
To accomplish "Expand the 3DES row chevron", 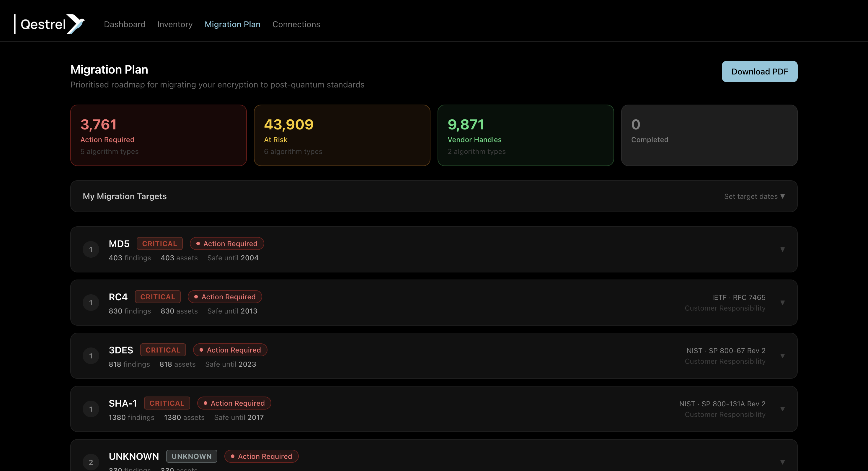I will pos(782,356).
